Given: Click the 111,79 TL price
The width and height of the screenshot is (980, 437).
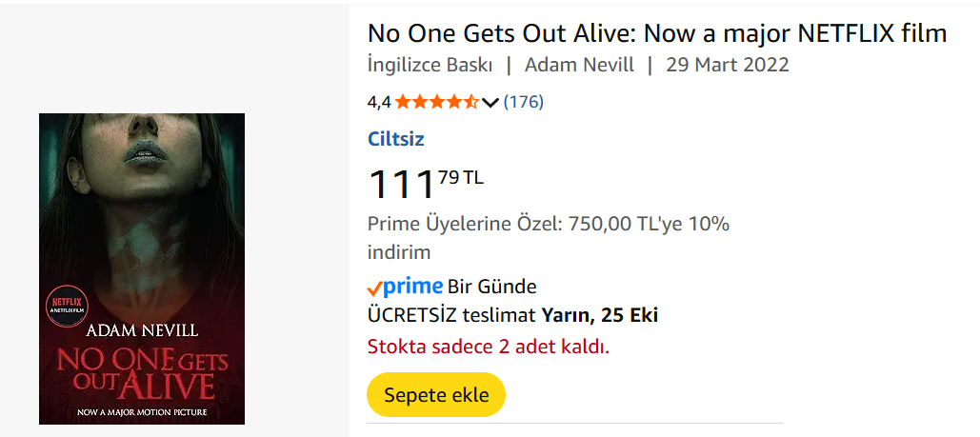Looking at the screenshot, I should pos(425,183).
